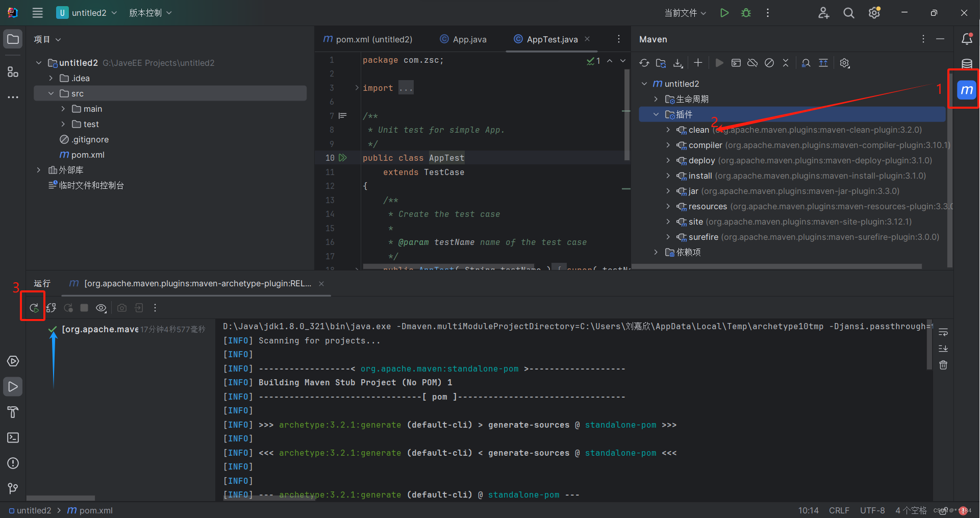The image size is (980, 518).
Task: Open Build tool window hammer
Action: pos(13,412)
